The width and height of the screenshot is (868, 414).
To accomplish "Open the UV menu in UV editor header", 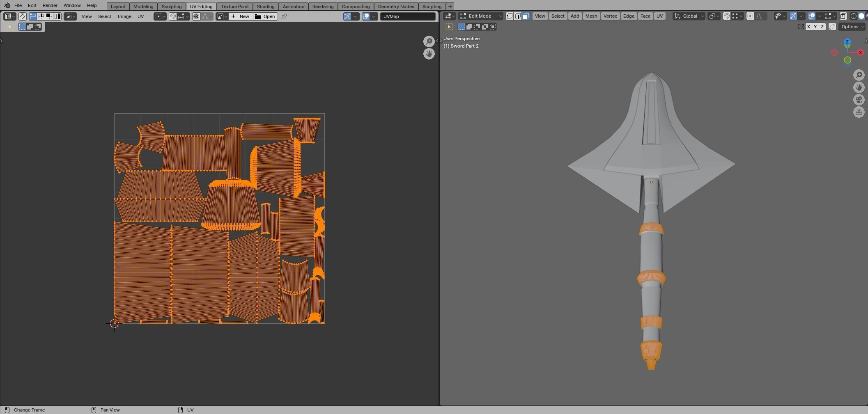I will point(140,16).
